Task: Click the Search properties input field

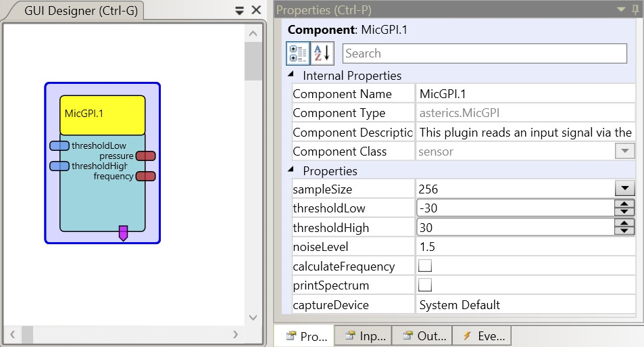Action: [484, 53]
